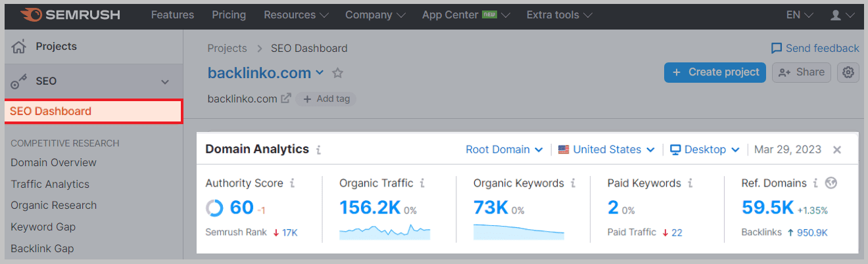Click the Create project button
868x264 pixels.
coord(715,72)
